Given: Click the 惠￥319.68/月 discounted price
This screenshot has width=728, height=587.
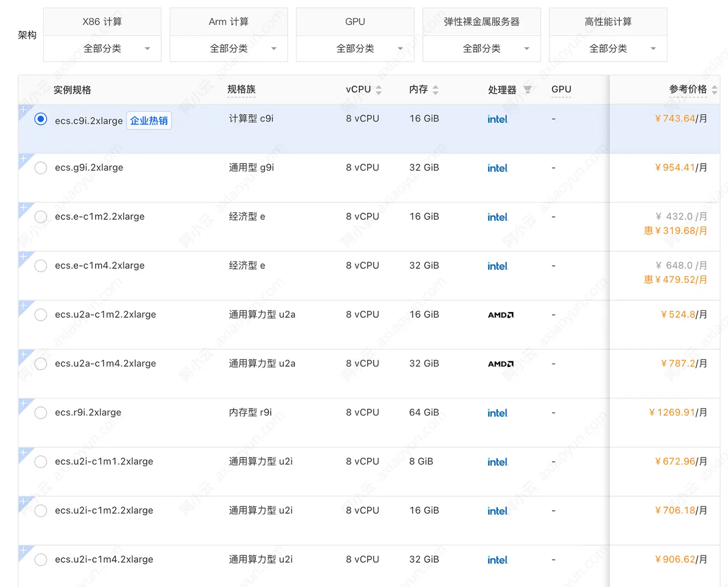Looking at the screenshot, I should coord(675,230).
